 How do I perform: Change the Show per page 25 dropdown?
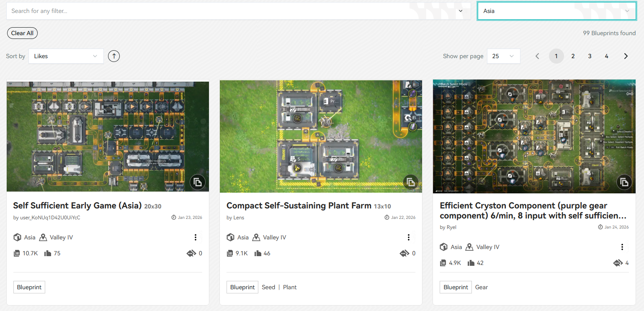[503, 56]
